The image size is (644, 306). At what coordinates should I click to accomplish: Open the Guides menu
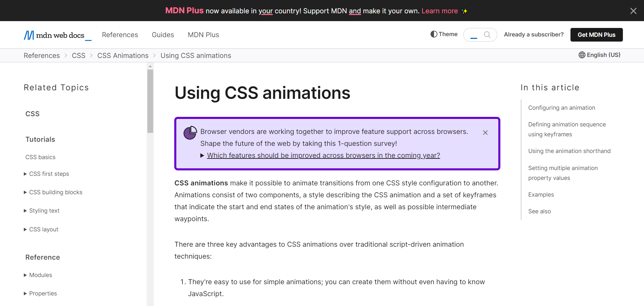coord(163,35)
